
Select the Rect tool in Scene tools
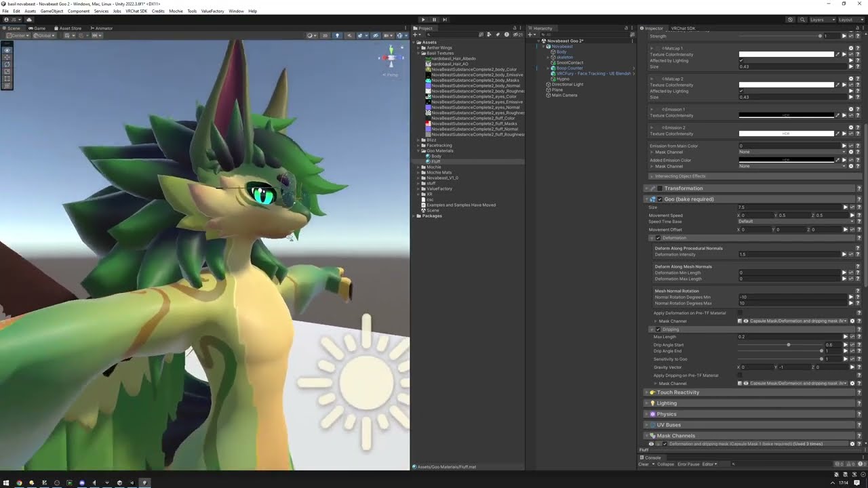click(x=7, y=79)
